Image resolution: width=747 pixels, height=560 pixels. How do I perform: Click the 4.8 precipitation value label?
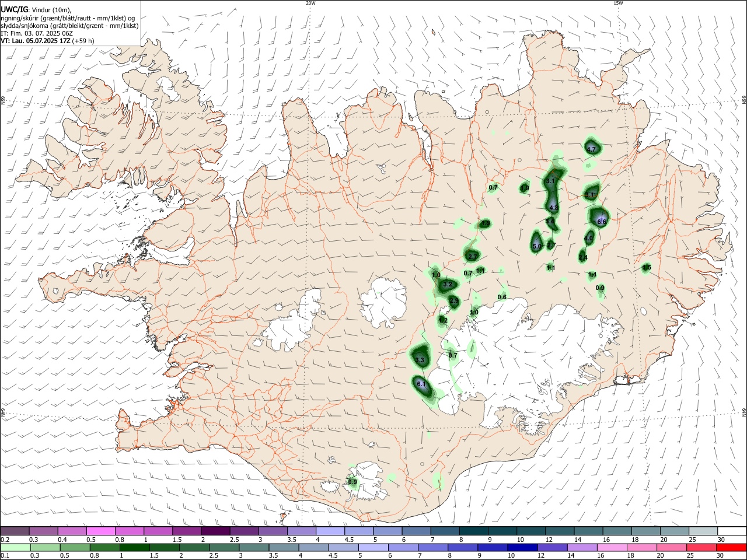coord(554,208)
